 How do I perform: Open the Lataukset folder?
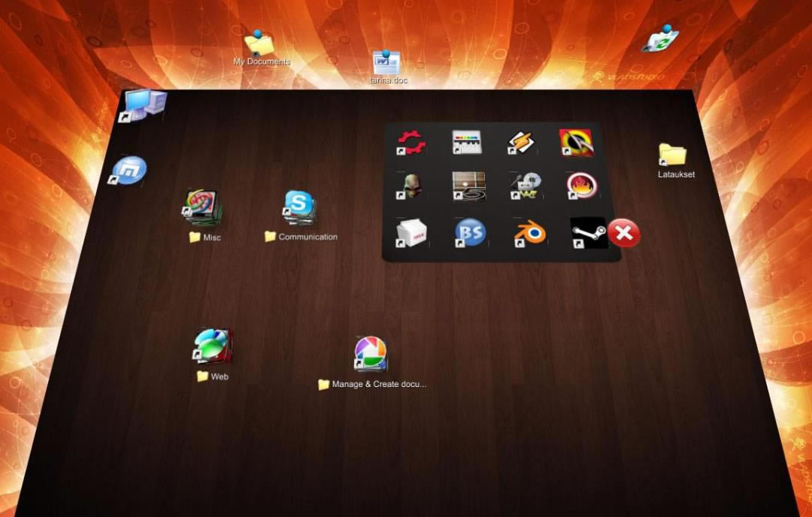[672, 155]
